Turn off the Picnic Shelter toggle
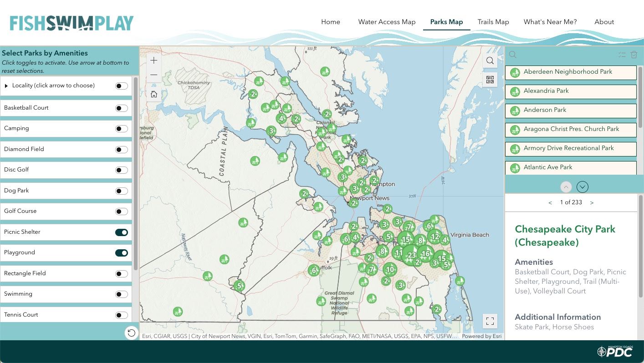This screenshot has width=644, height=363. click(x=122, y=232)
